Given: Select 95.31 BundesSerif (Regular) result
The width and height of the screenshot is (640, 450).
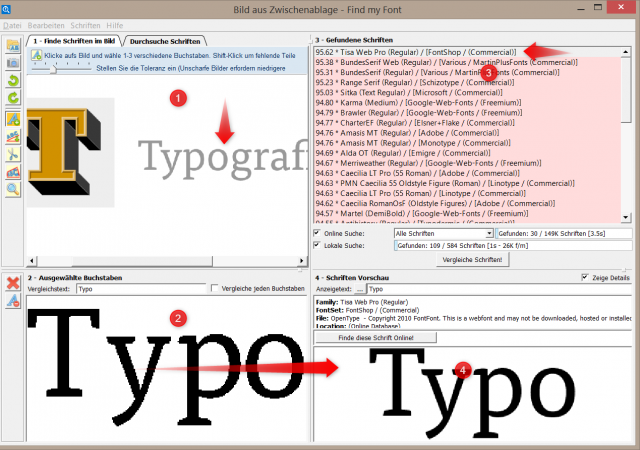Looking at the screenshot, I should click(x=467, y=72).
